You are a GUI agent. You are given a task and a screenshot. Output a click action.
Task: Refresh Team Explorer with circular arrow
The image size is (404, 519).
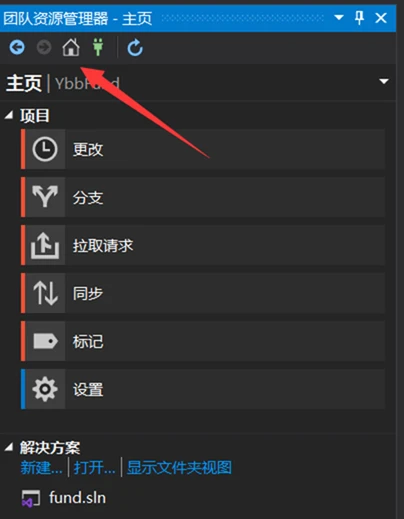pyautogui.click(x=135, y=48)
